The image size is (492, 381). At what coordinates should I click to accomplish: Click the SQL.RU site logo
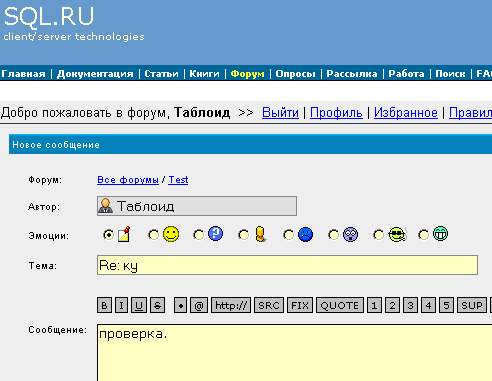pyautogui.click(x=49, y=17)
